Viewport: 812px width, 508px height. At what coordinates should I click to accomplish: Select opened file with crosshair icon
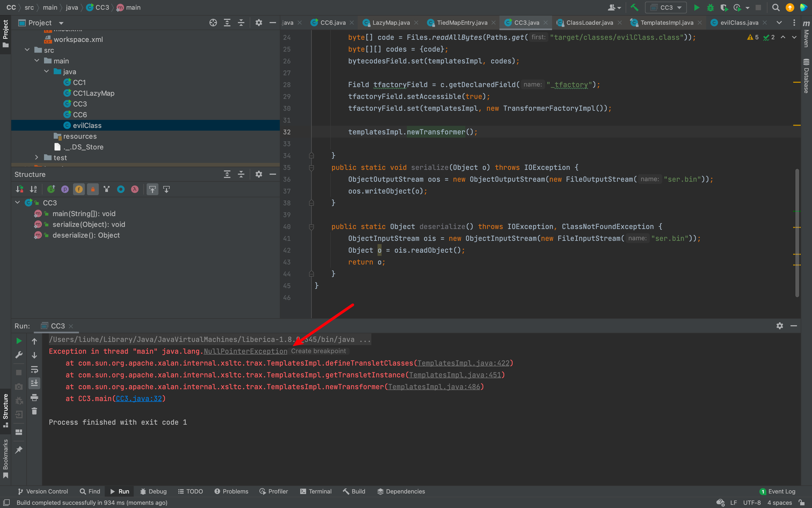pos(213,23)
